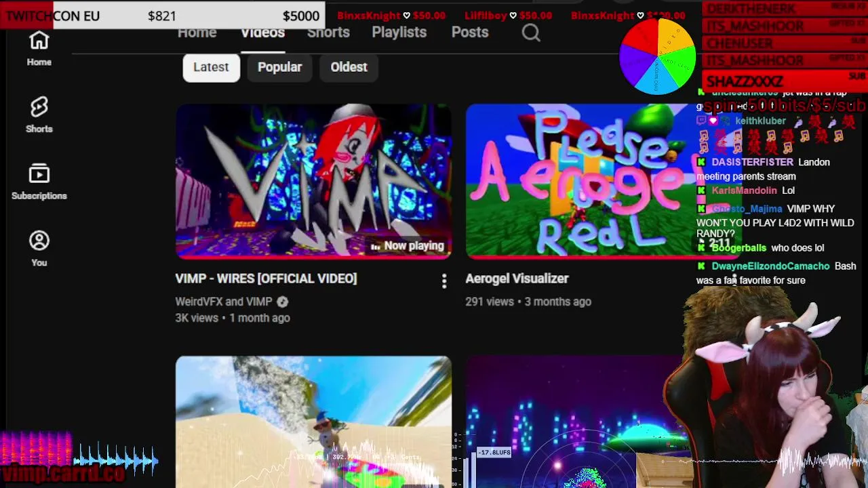Click DwayneElizondoCamacho username in chat
868x488 pixels.
coord(770,266)
